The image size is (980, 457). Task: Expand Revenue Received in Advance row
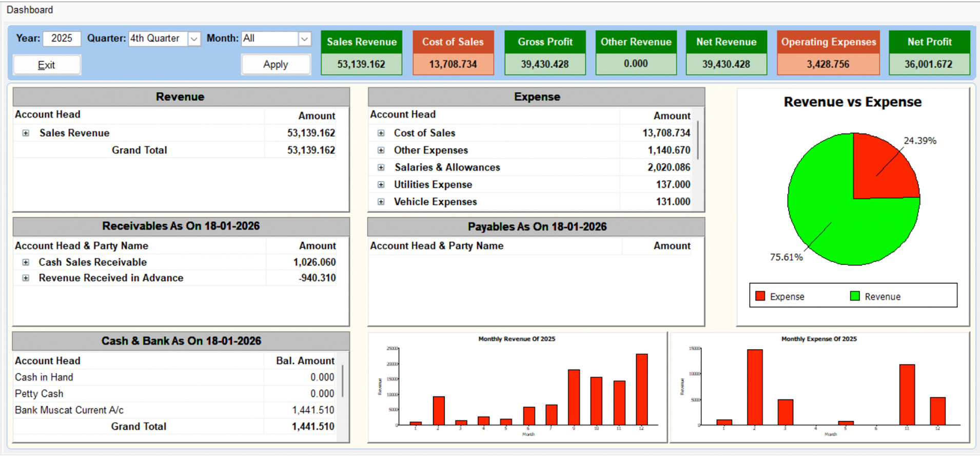pyautogui.click(x=26, y=278)
